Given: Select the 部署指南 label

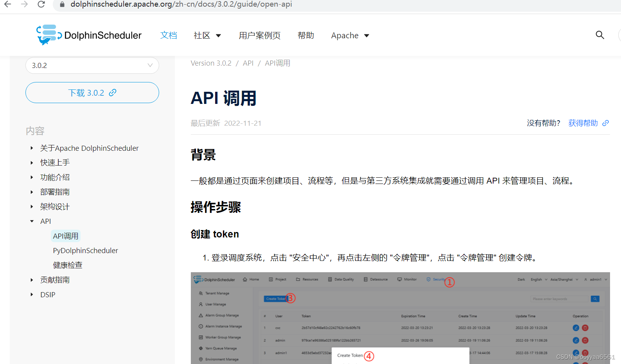Looking at the screenshot, I should [55, 192].
